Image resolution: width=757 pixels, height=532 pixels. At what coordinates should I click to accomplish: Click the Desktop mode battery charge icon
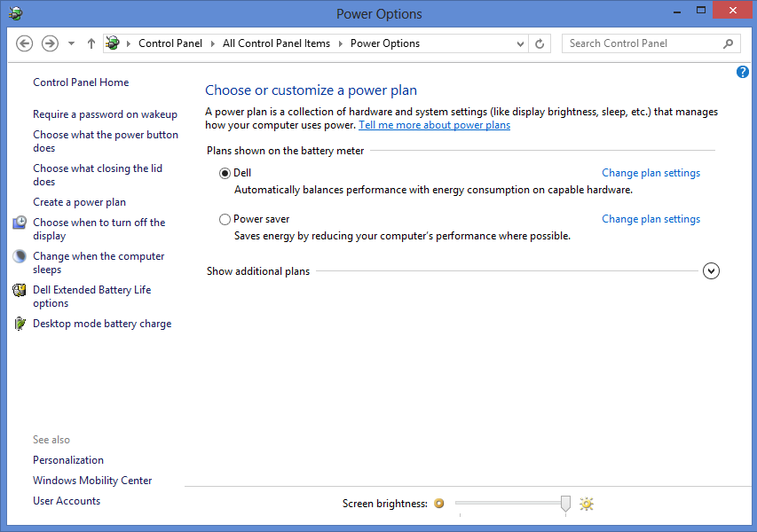(20, 324)
